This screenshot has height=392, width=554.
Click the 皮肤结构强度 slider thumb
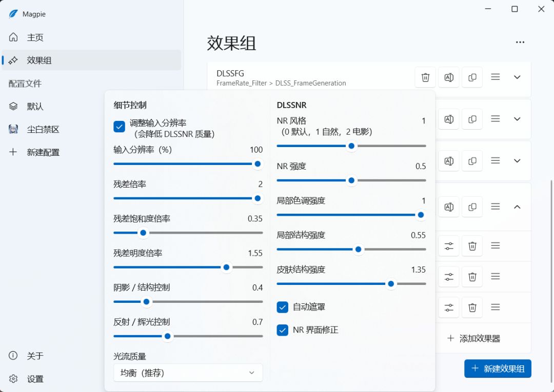pos(391,284)
